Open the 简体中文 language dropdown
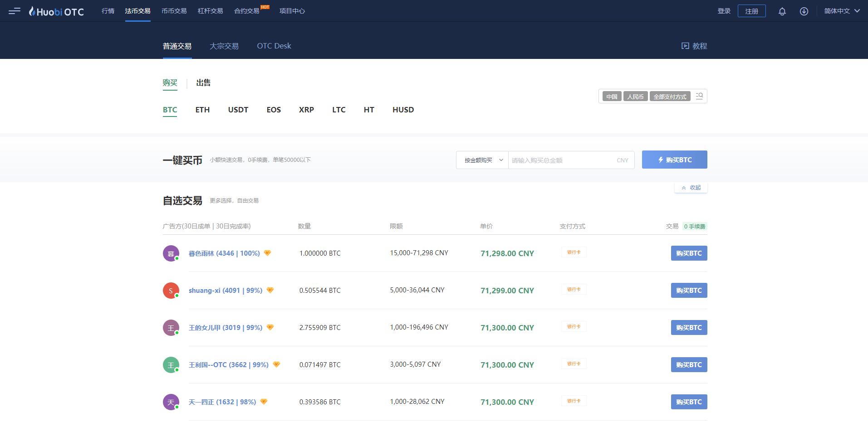The image size is (868, 422). [842, 11]
